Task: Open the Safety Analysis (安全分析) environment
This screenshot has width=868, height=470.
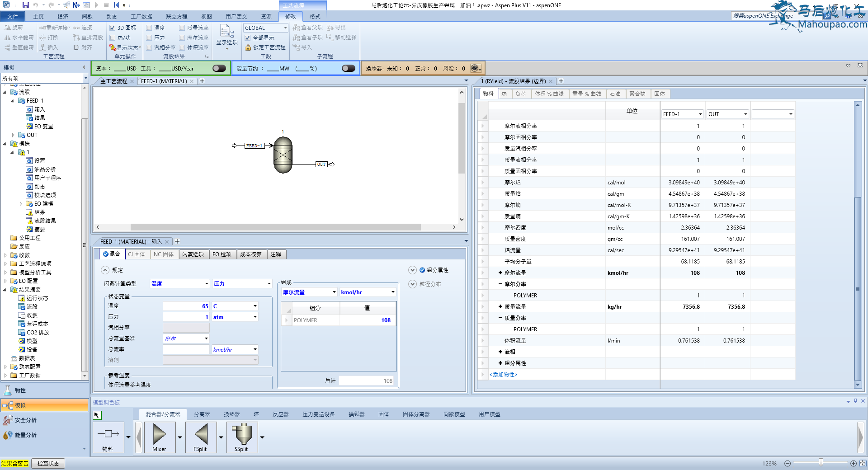Action: (x=44, y=420)
